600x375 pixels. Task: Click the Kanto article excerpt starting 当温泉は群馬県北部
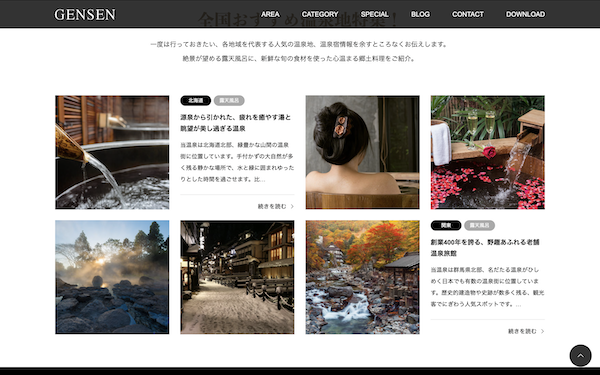488,287
